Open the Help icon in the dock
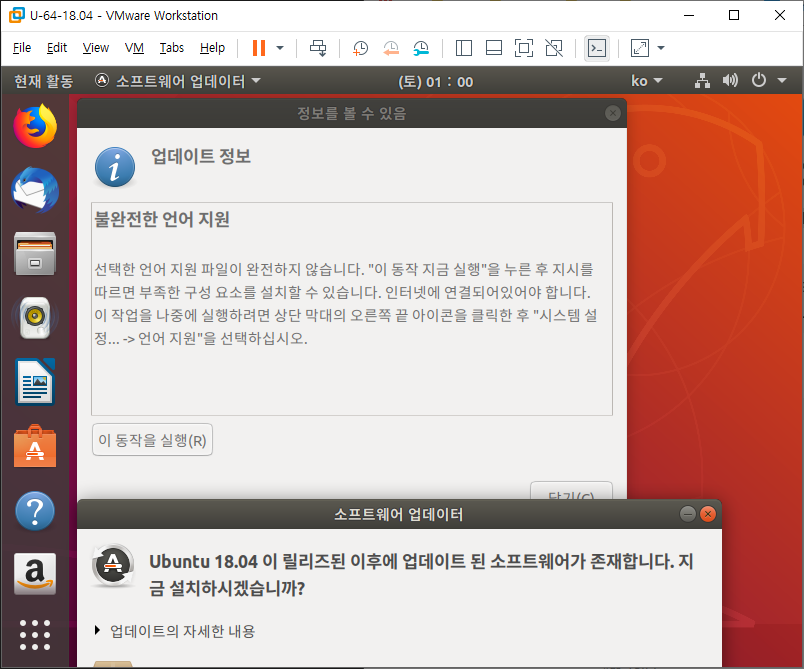This screenshot has height=669, width=804. 35,511
